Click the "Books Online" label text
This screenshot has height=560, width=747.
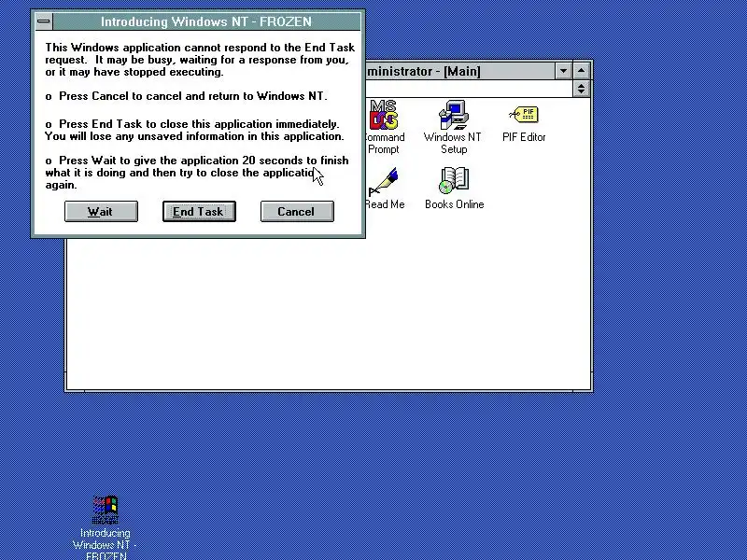[x=455, y=204]
